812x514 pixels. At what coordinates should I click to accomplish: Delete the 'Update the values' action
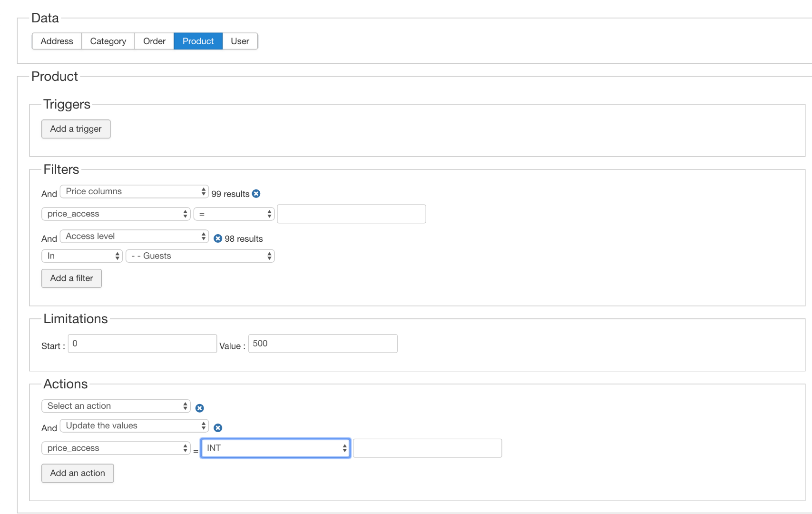tap(218, 428)
